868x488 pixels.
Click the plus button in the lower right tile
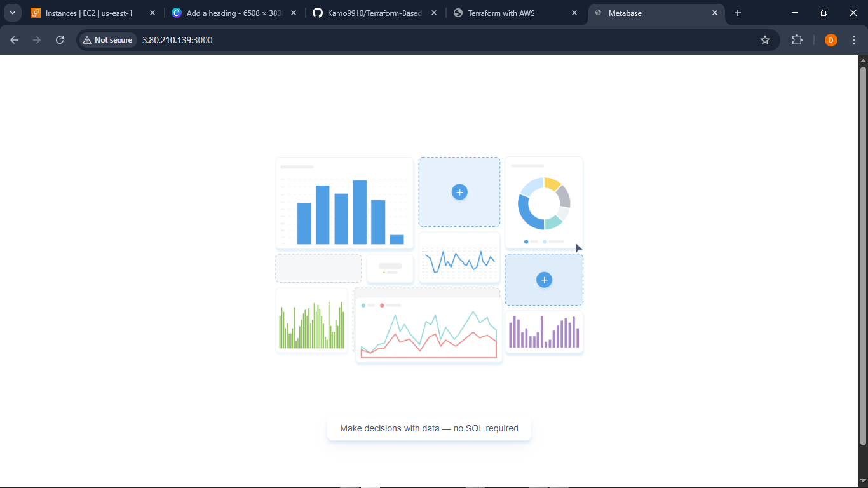tap(544, 280)
